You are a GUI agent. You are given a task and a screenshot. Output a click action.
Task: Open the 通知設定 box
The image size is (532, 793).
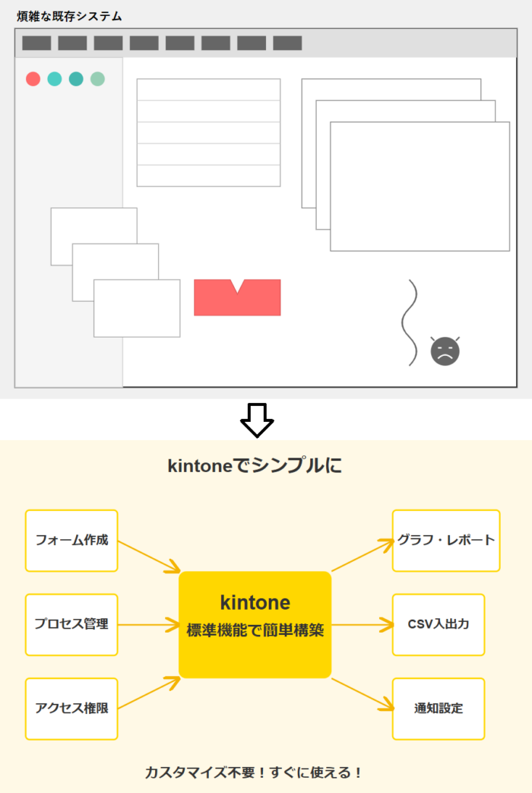(439, 709)
